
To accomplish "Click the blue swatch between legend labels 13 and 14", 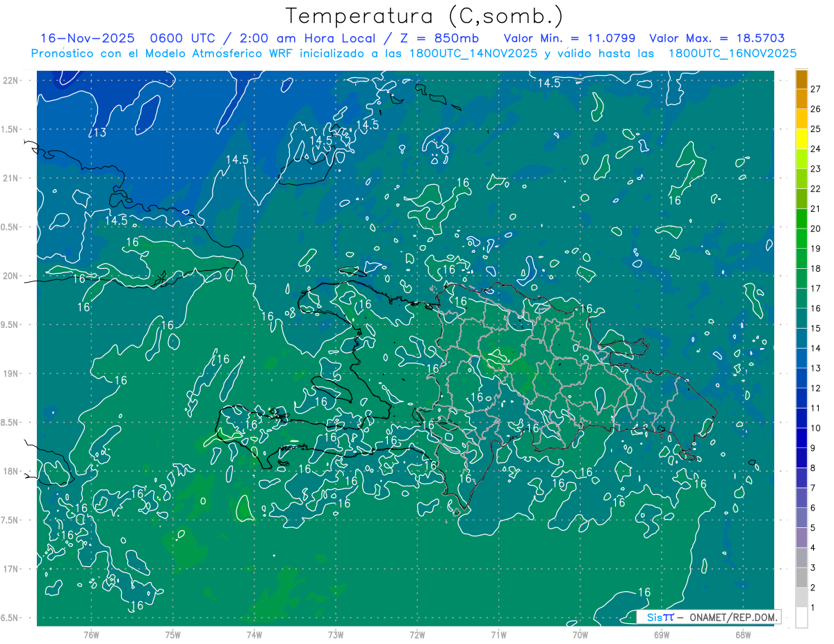I will point(801,358).
